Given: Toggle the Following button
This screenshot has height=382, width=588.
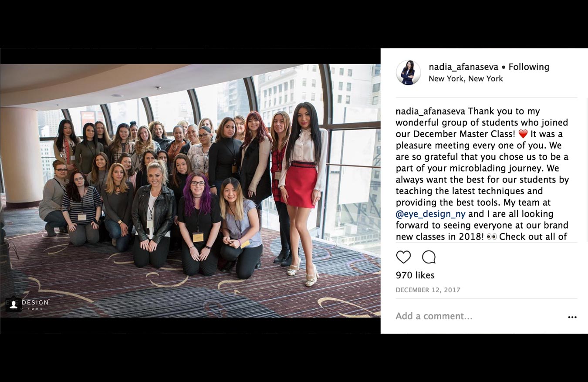Looking at the screenshot, I should [x=529, y=67].
